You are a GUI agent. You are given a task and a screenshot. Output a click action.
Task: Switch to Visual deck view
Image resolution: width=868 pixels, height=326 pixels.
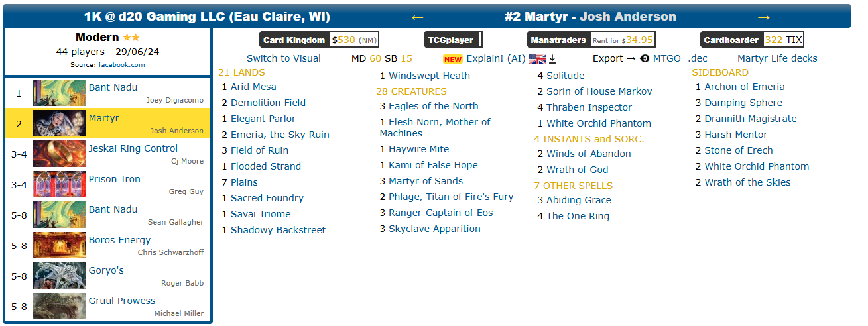[284, 58]
